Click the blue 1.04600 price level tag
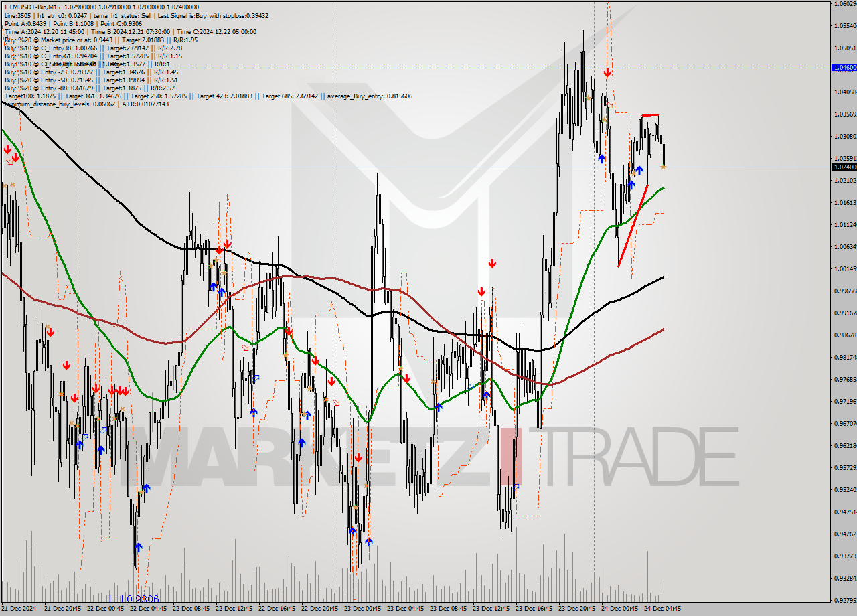This screenshot has height=616, width=857. pyautogui.click(x=844, y=68)
